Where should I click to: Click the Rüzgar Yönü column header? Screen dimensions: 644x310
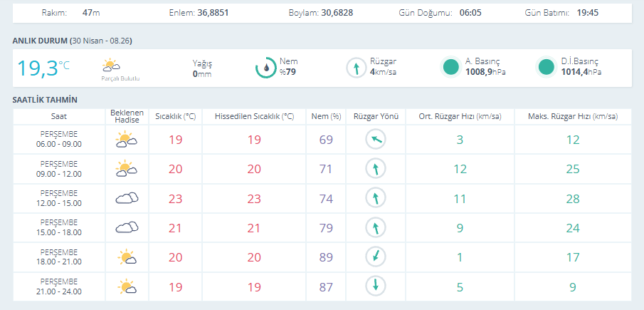tap(375, 116)
